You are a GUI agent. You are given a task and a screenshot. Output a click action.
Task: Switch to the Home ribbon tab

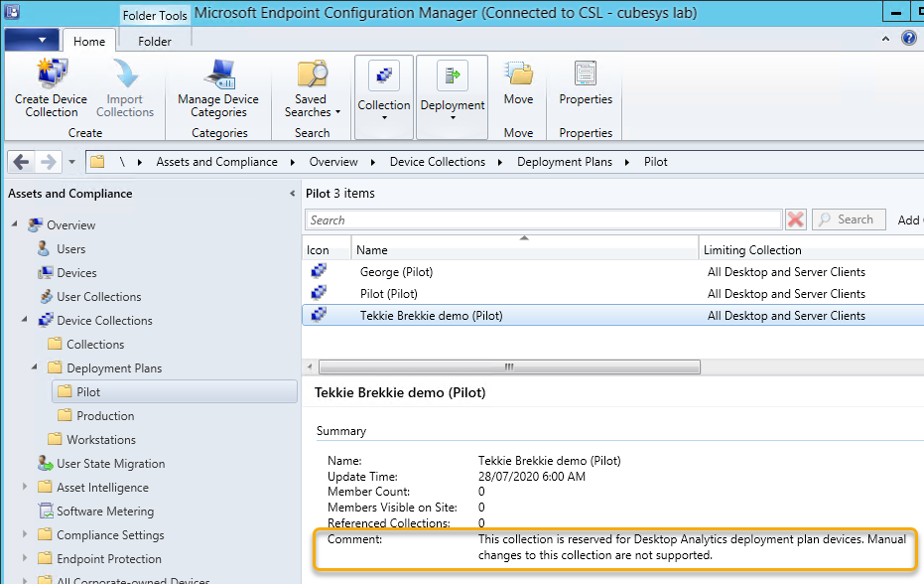coord(89,41)
